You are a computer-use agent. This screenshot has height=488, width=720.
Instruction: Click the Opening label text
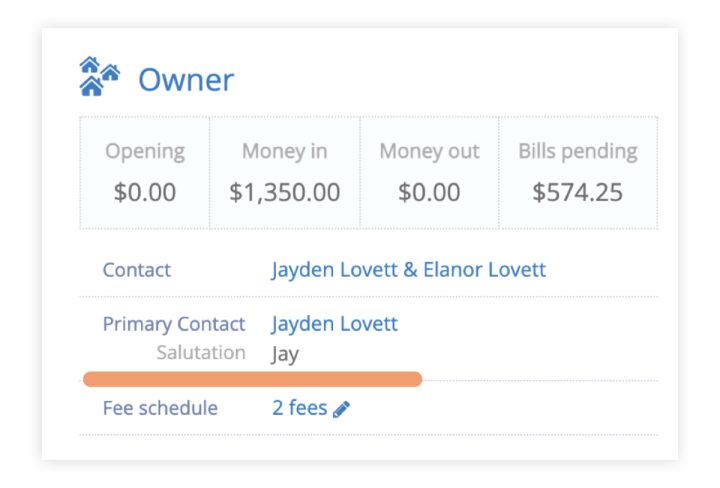coord(145,151)
